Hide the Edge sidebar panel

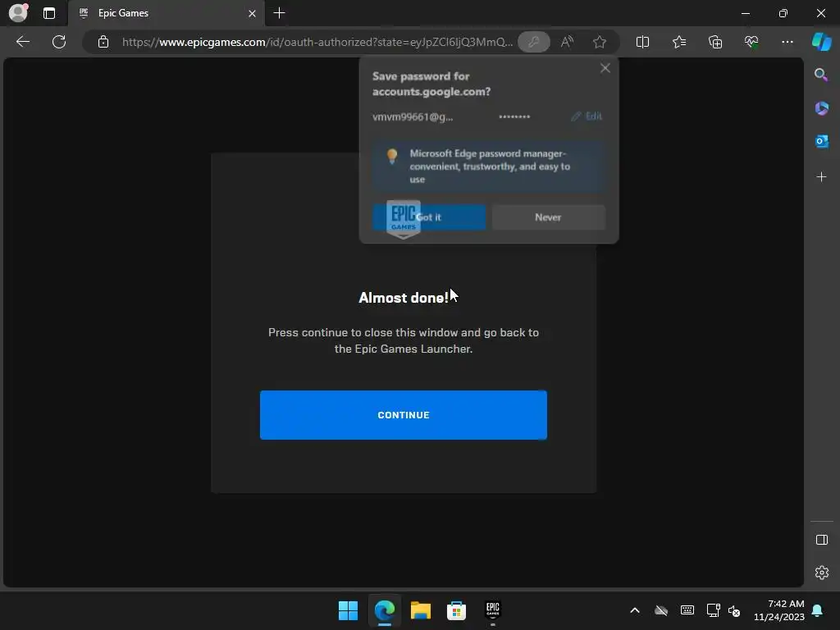point(822,540)
